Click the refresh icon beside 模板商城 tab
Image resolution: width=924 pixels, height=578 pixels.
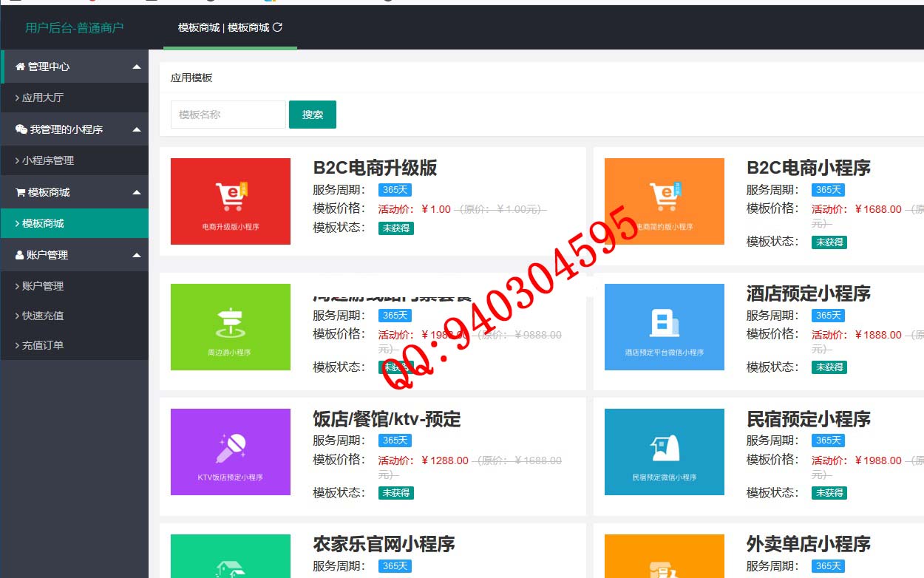click(x=278, y=27)
